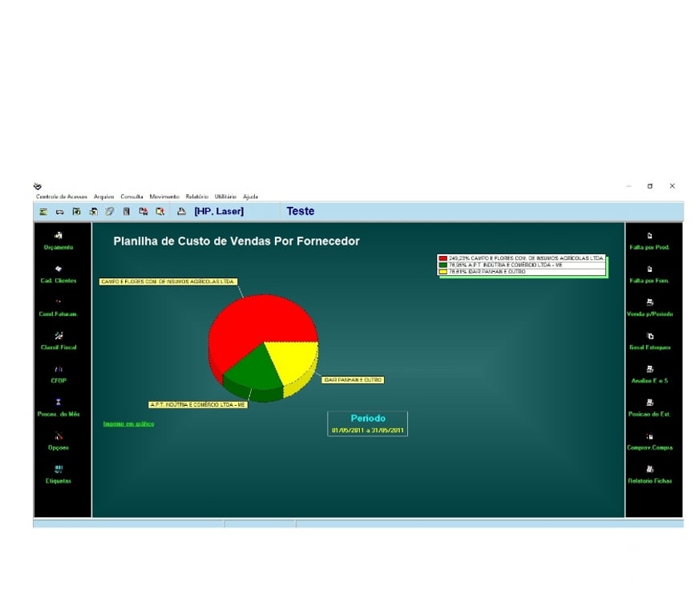
Task: Open the Relatorio Fichas icon
Action: pos(649,469)
